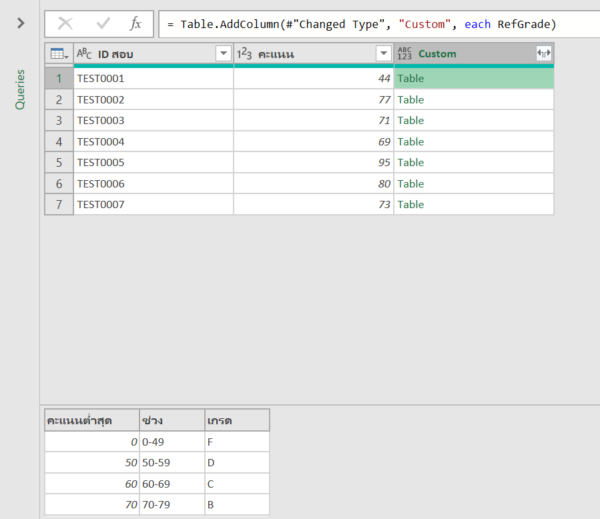The image size is (600, 519).
Task: Click the 50-59 range cell in preview
Action: 158,462
